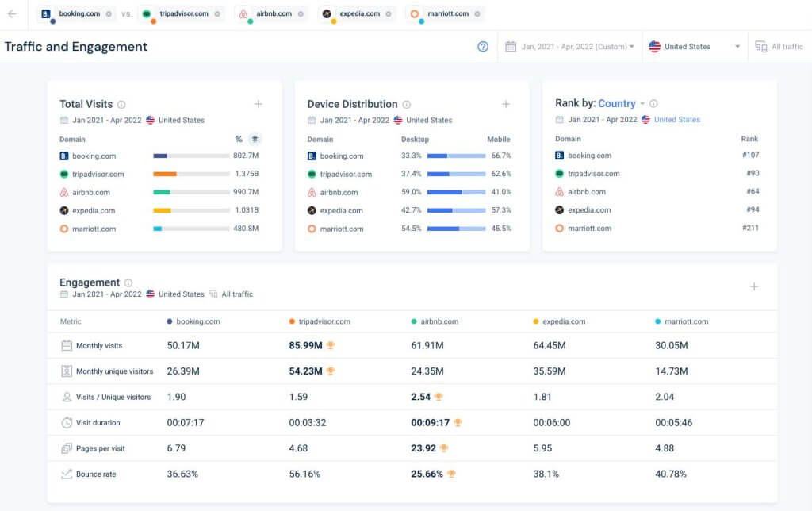
Task: Remove expedia.com from the comparison bar
Action: (389, 14)
